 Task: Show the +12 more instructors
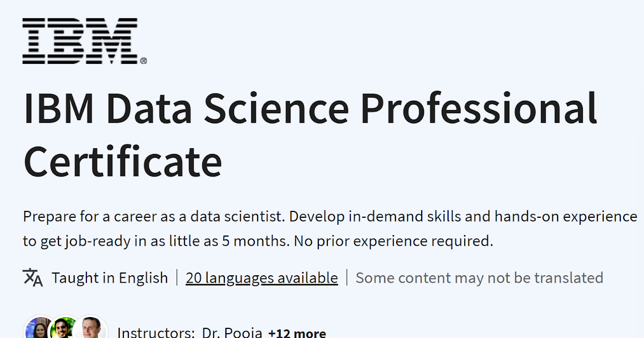[x=297, y=333]
